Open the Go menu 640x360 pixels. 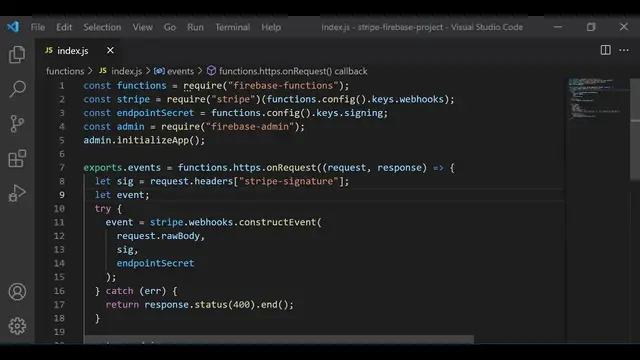coord(170,27)
